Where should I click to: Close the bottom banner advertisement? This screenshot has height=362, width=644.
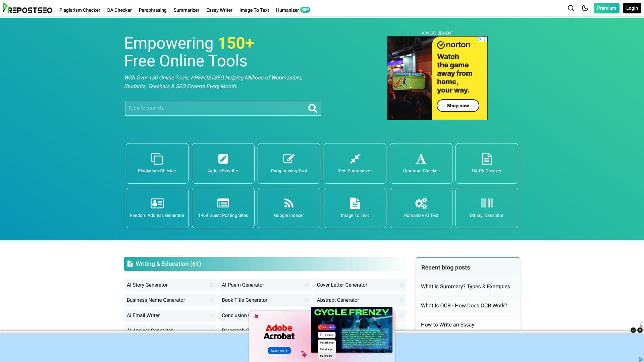coord(640,330)
